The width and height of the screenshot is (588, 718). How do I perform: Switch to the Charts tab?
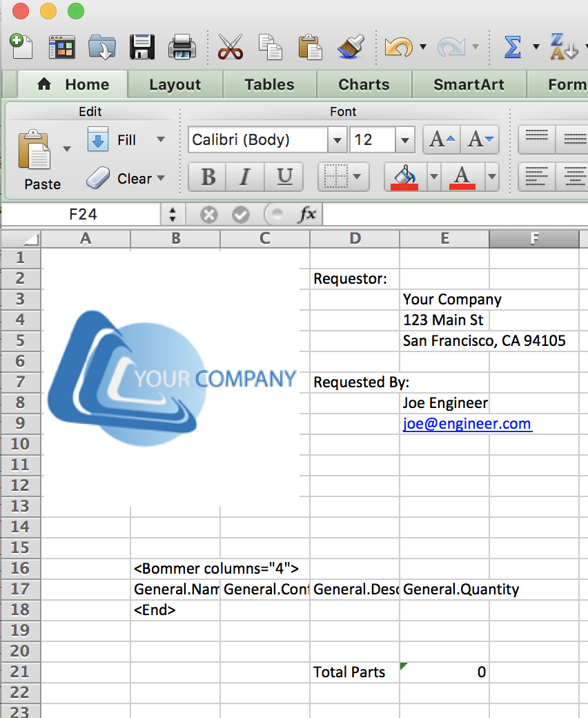364,84
